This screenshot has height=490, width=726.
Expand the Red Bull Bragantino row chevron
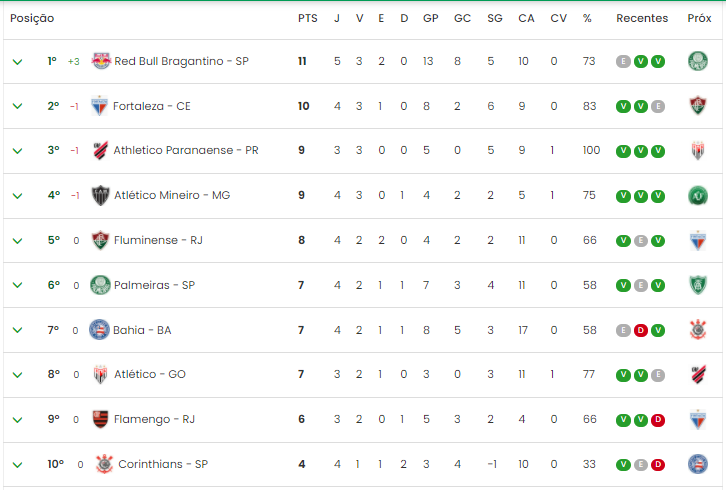pos(18,62)
